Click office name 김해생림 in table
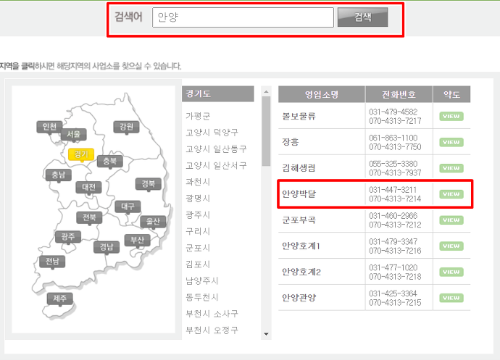 [x=299, y=168]
